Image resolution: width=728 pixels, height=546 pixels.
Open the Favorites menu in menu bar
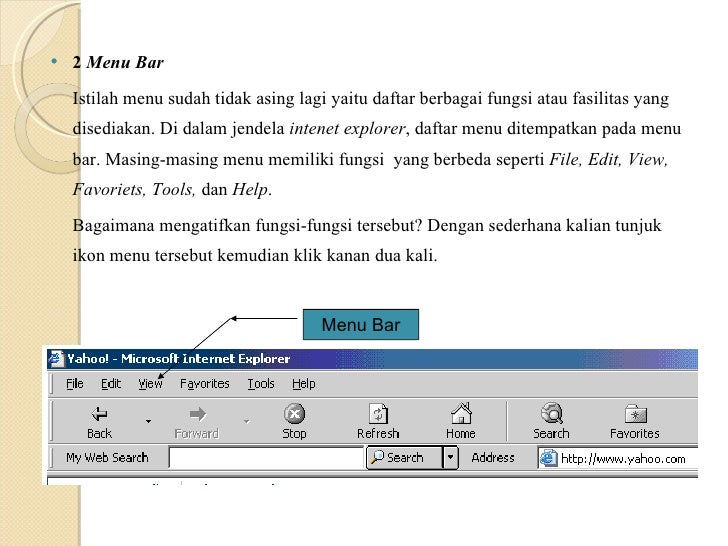[x=205, y=384]
